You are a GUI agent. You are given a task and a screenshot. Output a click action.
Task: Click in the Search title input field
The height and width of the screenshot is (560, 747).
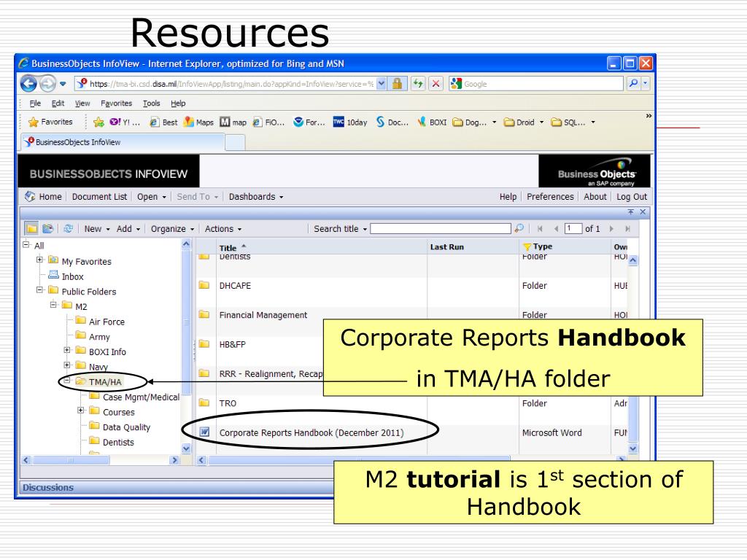coord(441,228)
